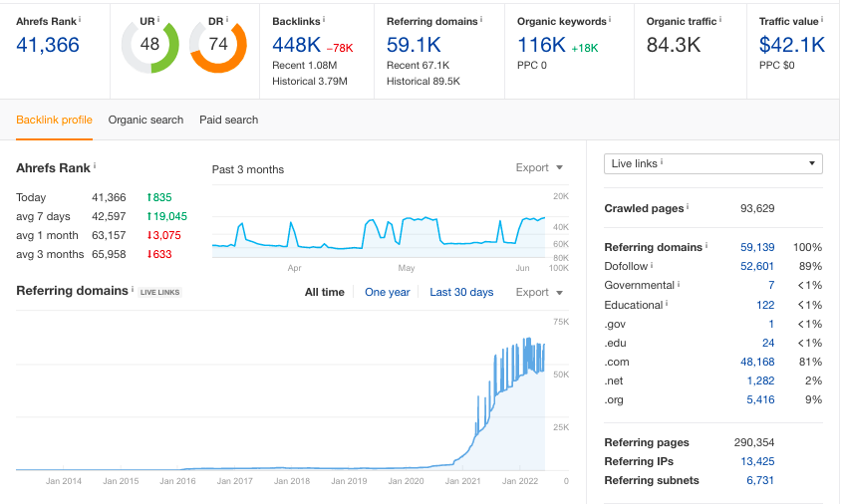Click info icon next to Ahrefs Rank chart title

pyautogui.click(x=95, y=166)
